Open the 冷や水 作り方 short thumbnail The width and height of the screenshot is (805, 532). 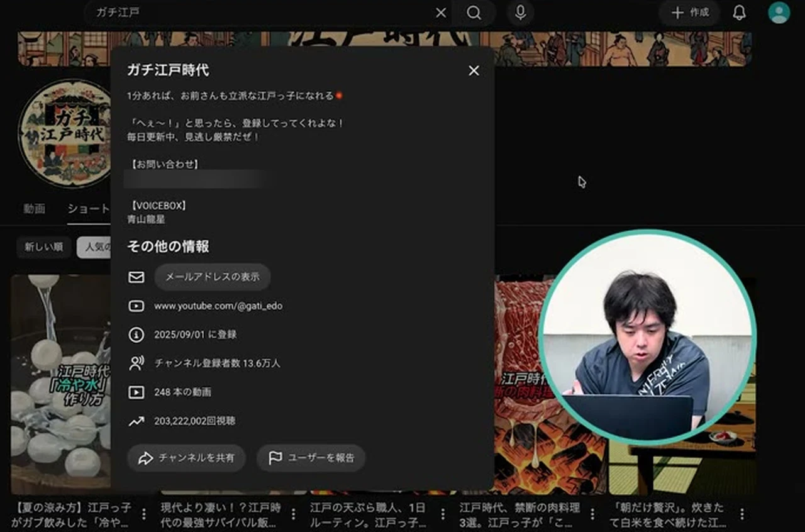tap(61, 384)
